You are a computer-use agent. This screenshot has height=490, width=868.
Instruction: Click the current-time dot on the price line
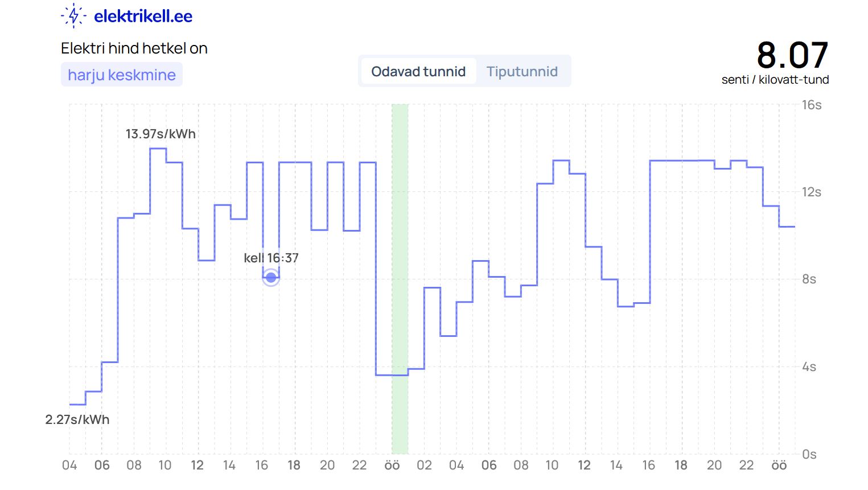(271, 278)
